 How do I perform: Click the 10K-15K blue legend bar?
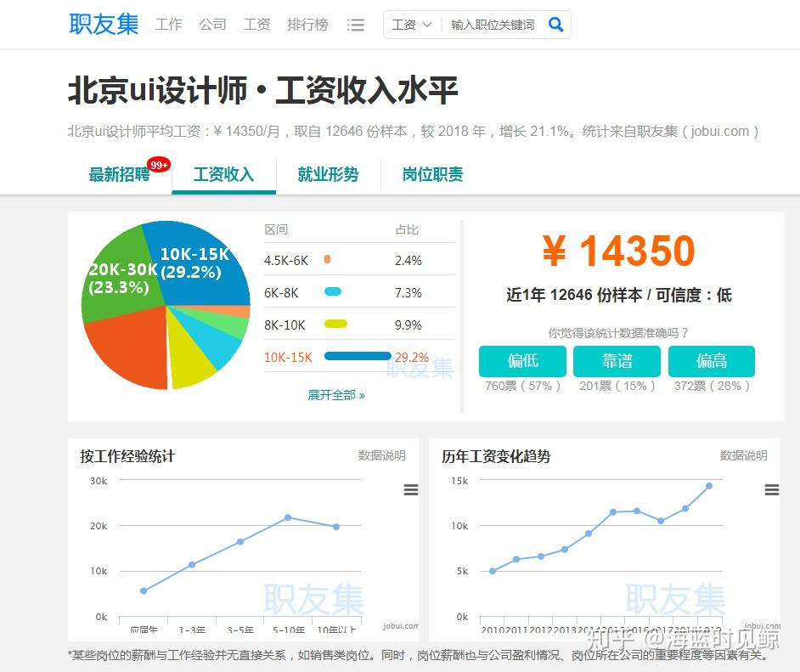coord(358,356)
